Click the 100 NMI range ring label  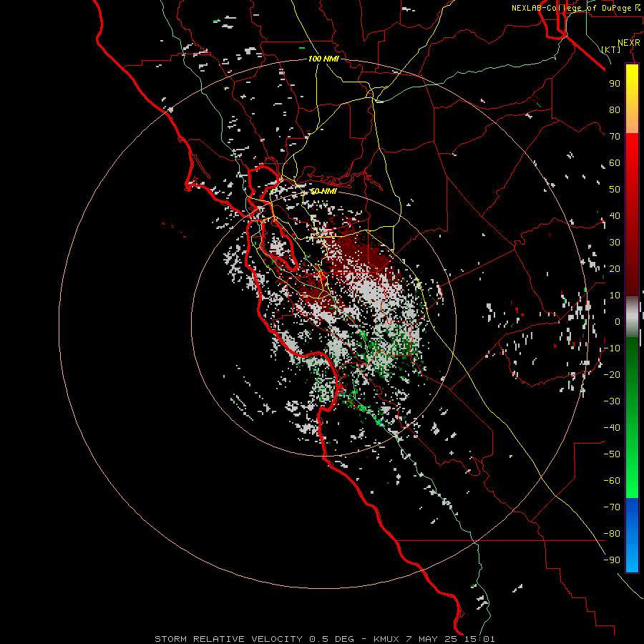tap(323, 59)
